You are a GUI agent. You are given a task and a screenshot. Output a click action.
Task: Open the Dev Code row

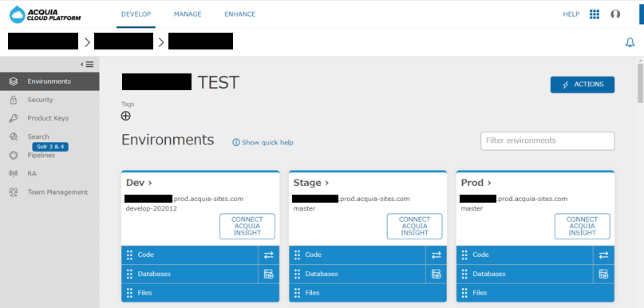(x=190, y=255)
